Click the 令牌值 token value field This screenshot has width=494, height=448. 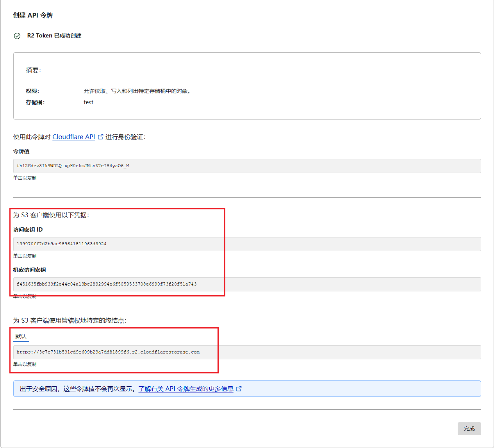(x=247, y=166)
